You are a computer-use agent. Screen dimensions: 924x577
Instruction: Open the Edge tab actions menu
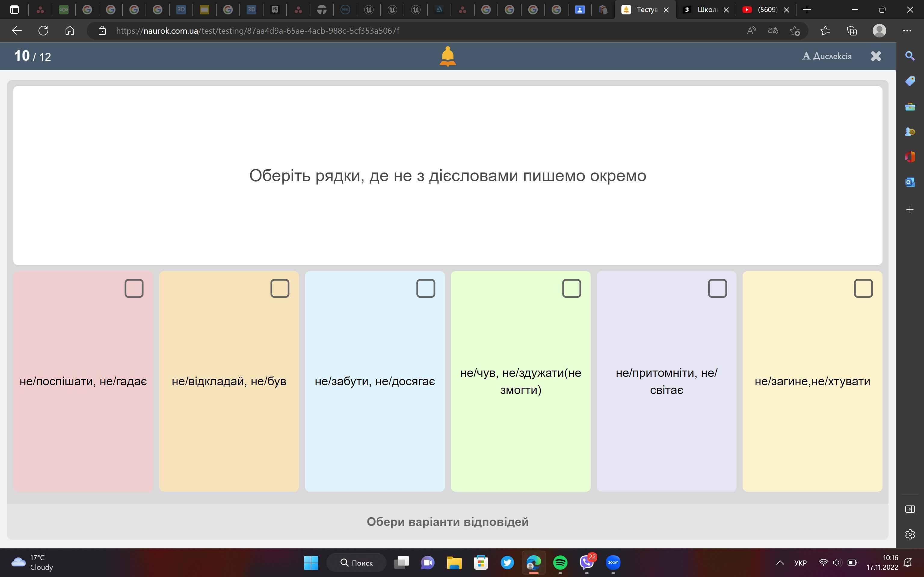14,10
